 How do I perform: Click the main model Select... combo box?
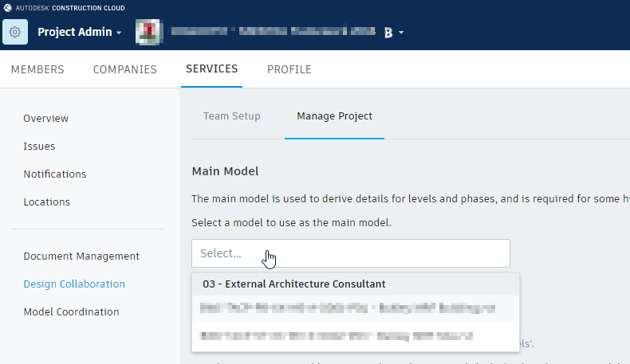point(350,253)
